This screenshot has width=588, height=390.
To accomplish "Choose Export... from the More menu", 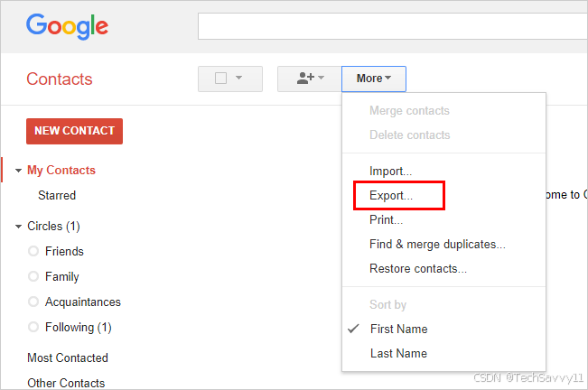I will pyautogui.click(x=444, y=196).
